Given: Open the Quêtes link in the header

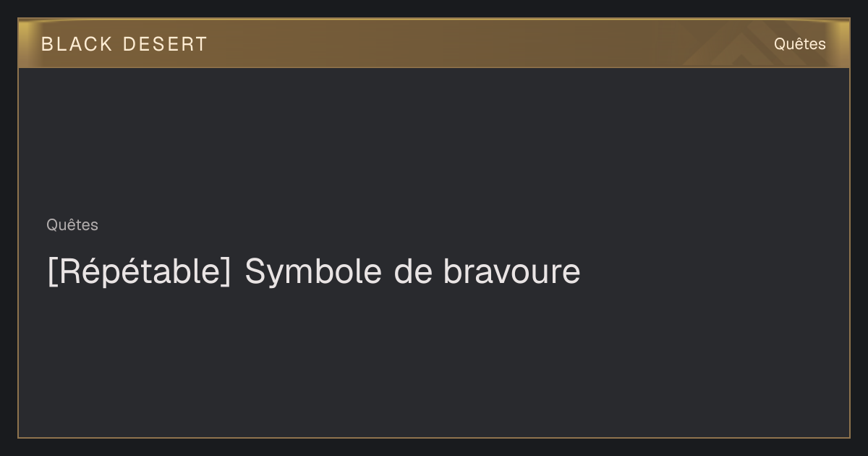Looking at the screenshot, I should point(799,44).
